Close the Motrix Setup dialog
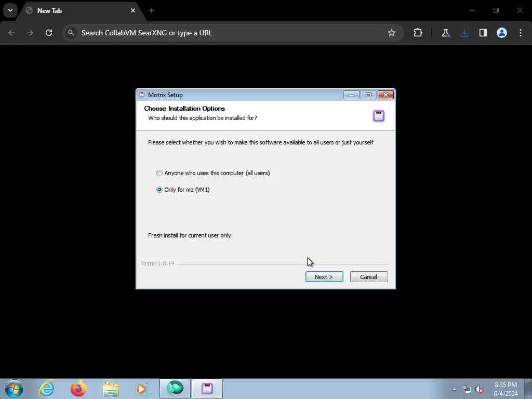Viewport: 532px width, 399px height. coord(386,95)
